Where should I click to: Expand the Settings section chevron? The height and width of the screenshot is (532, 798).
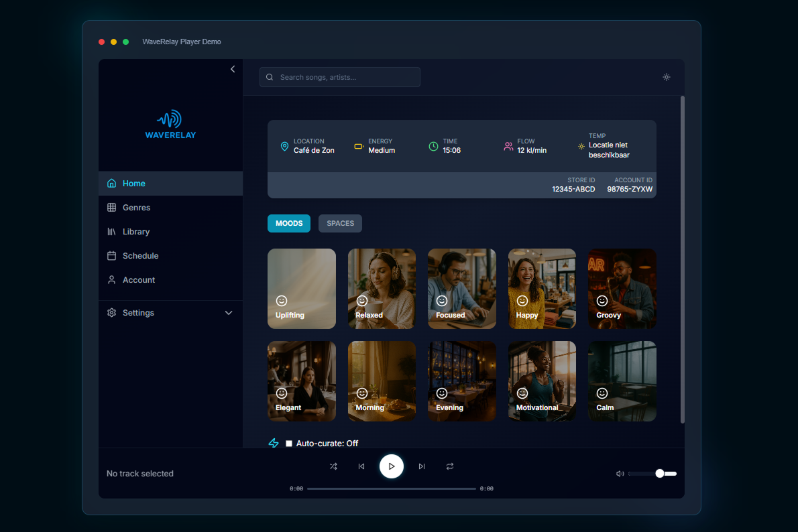(x=229, y=313)
